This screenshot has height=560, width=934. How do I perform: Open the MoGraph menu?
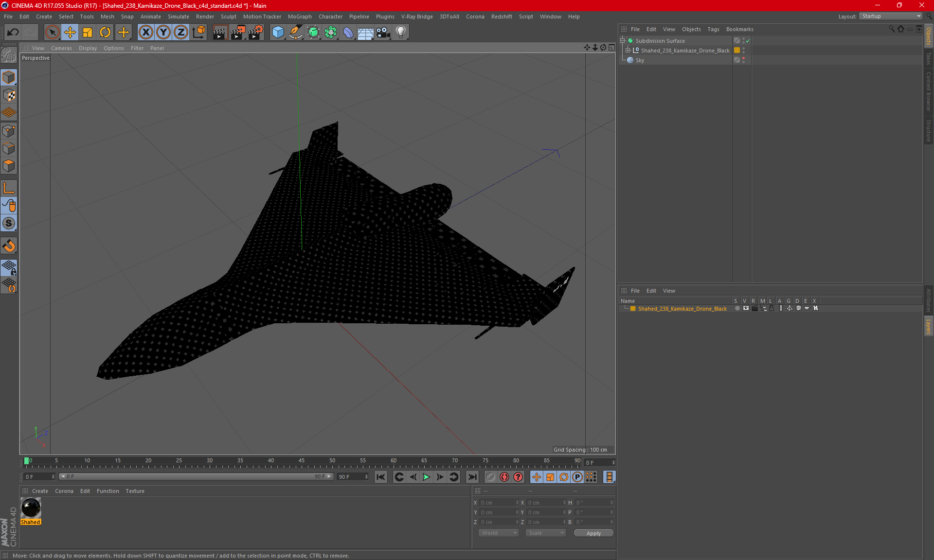tap(300, 17)
